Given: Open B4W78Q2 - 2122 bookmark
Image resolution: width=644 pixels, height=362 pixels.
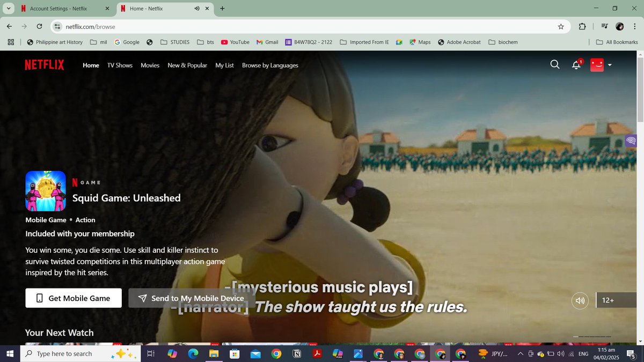Looking at the screenshot, I should click(309, 42).
